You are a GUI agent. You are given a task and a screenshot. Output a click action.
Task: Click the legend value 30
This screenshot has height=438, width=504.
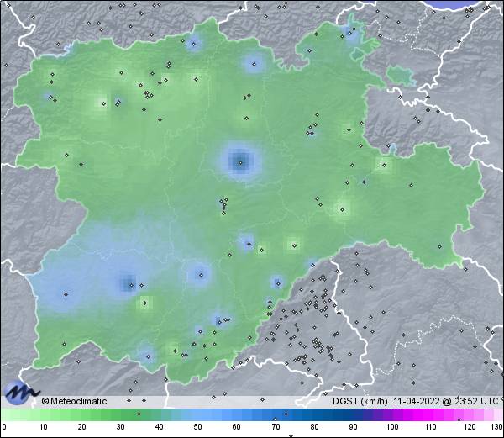point(120,427)
